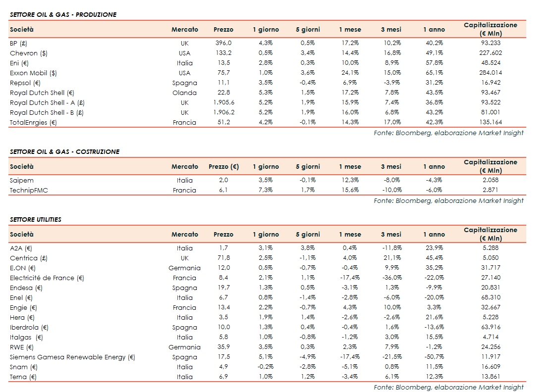558x392 pixels.
Task: Select the A2A (€) company name
Action: [21, 248]
